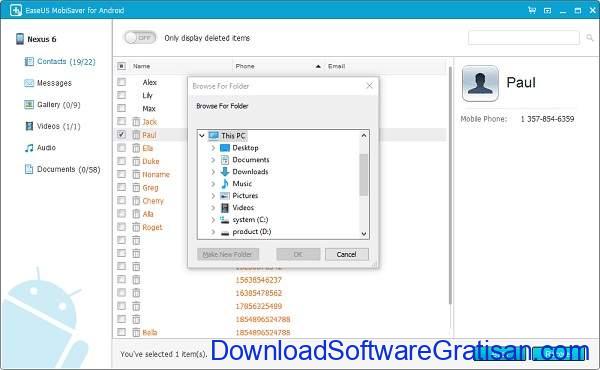Image resolution: width=600 pixels, height=370 pixels.
Task: Close the Browse For Folder dialog
Action: pyautogui.click(x=369, y=85)
